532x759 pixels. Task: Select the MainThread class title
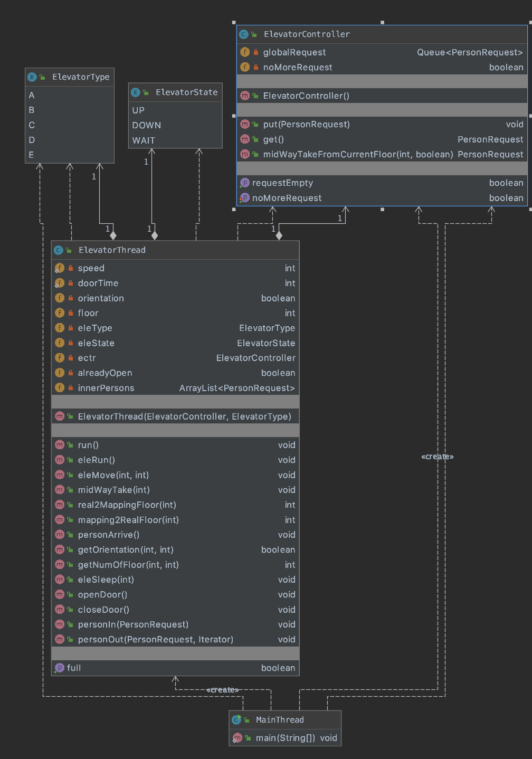pos(280,720)
